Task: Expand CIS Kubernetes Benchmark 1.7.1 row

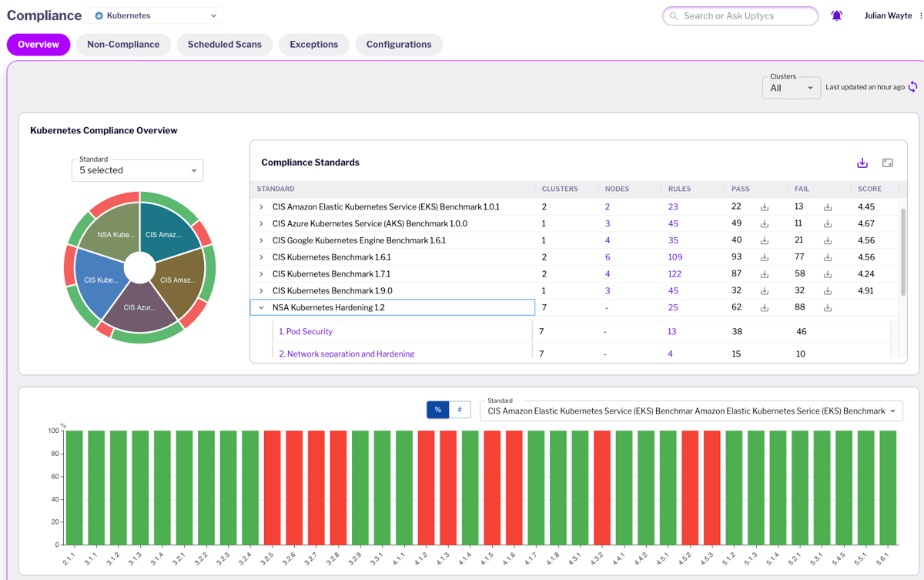Action: (261, 274)
